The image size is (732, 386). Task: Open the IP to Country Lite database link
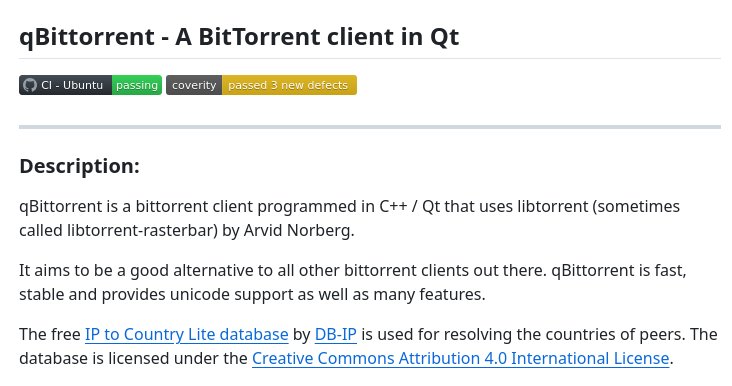click(x=187, y=334)
